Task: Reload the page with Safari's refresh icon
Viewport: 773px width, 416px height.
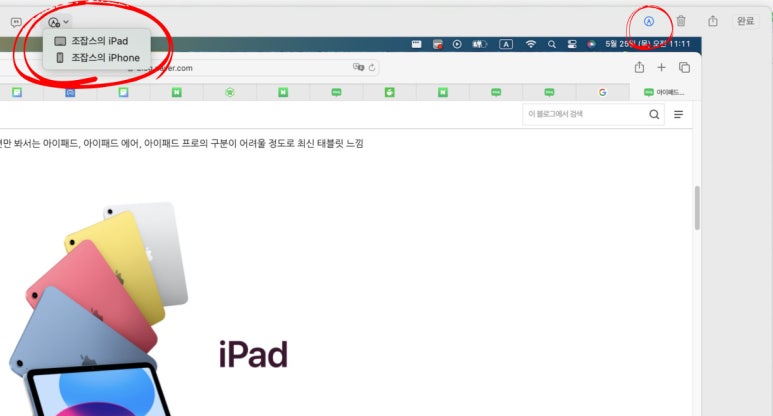Action: (372, 68)
